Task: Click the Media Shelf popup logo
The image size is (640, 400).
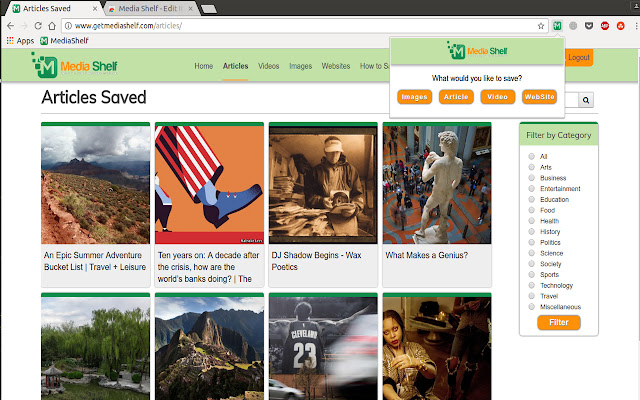Action: [x=477, y=51]
